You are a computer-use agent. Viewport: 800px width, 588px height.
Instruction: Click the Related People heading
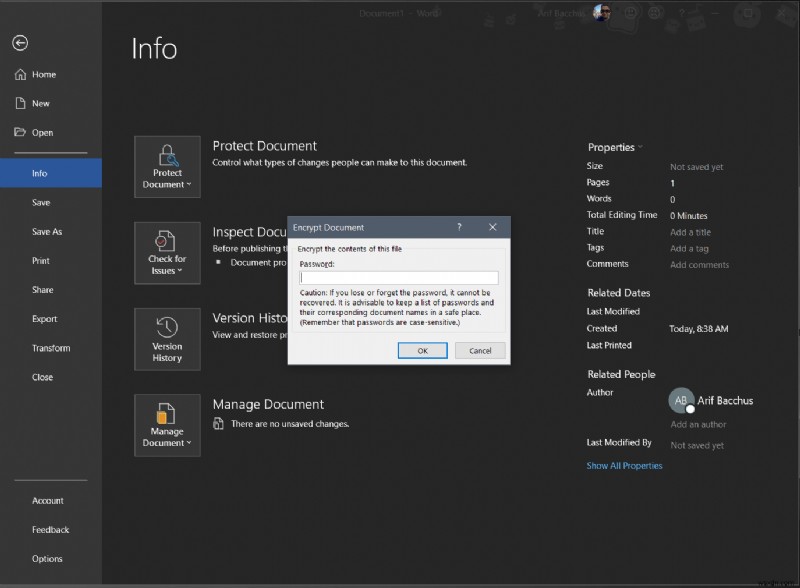(621, 374)
